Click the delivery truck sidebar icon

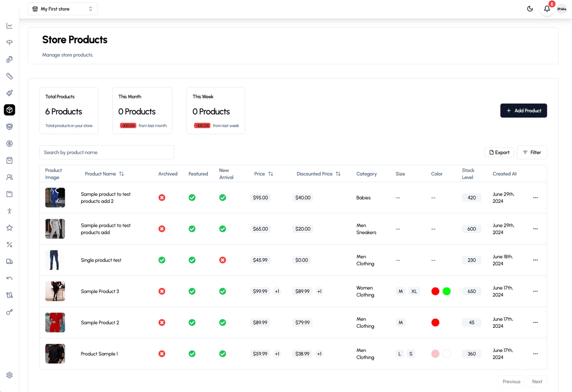pos(10,261)
